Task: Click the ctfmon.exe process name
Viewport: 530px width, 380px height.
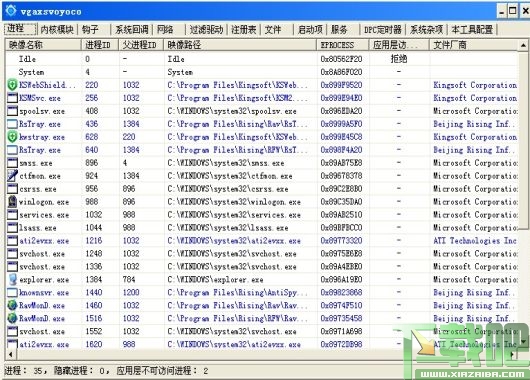Action: point(40,176)
